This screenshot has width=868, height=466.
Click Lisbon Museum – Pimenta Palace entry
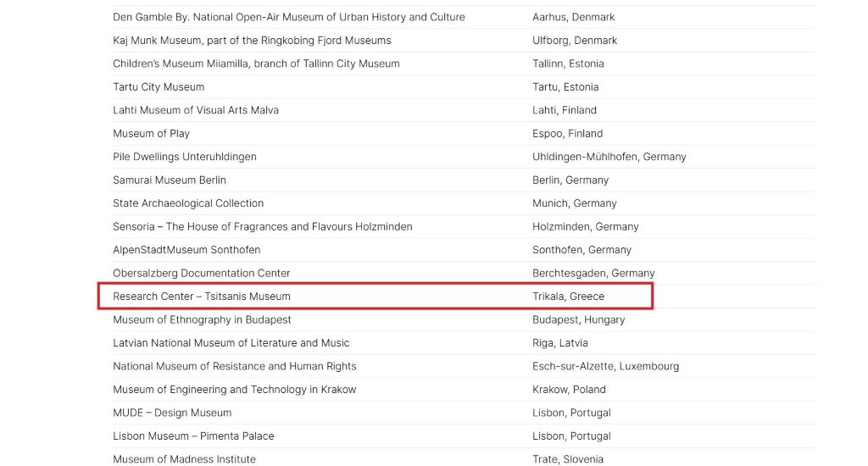pos(193,436)
